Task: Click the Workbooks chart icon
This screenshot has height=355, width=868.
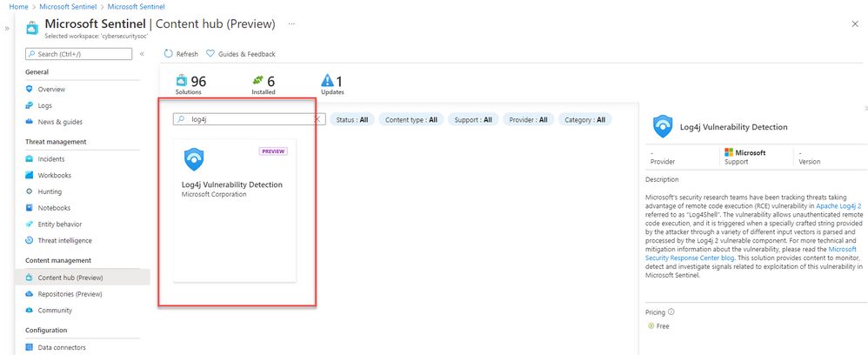Action: point(30,175)
